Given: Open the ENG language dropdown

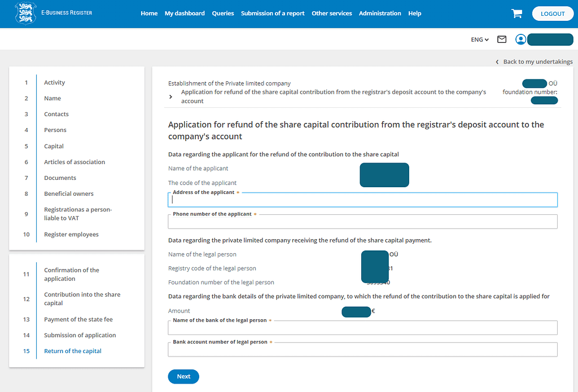Looking at the screenshot, I should 480,39.
